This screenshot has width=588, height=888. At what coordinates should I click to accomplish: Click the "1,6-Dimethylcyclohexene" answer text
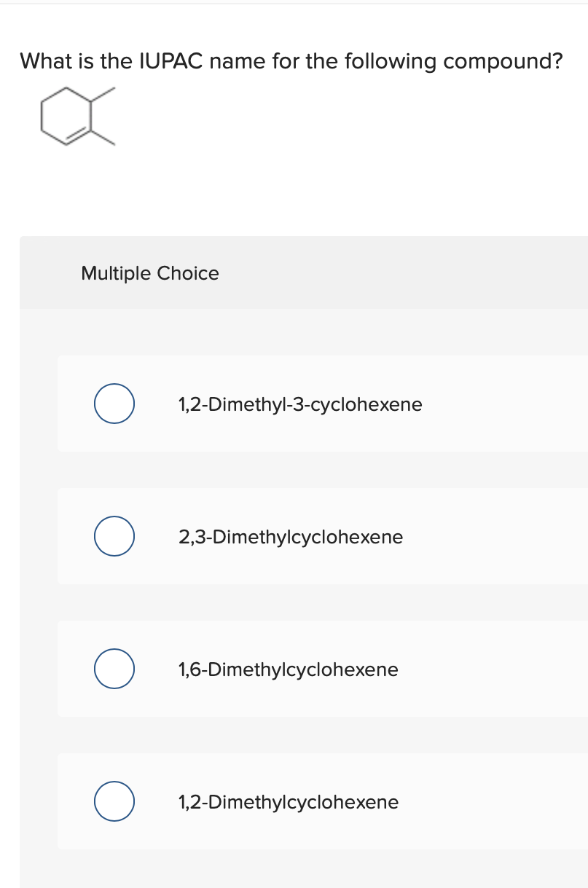[x=289, y=669]
